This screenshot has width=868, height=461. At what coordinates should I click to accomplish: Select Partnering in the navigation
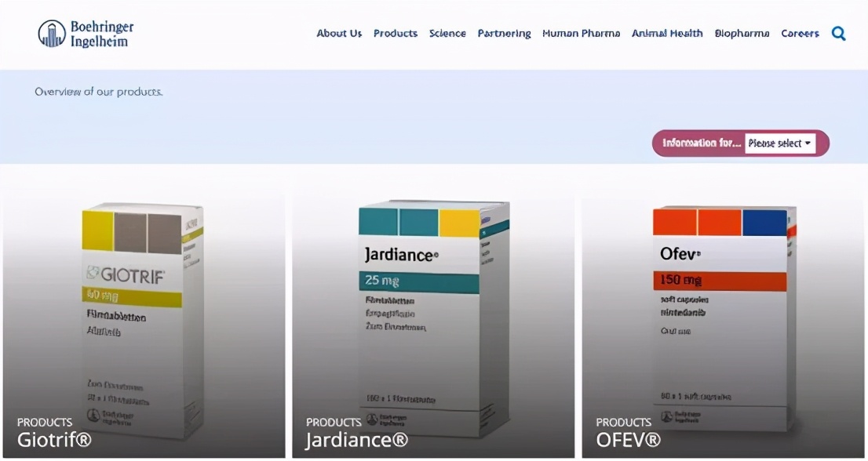tap(504, 34)
